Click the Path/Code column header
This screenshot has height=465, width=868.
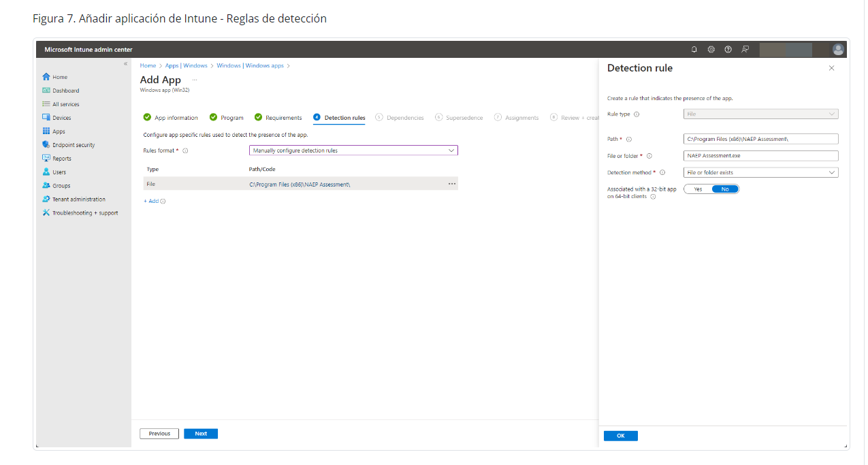point(262,169)
